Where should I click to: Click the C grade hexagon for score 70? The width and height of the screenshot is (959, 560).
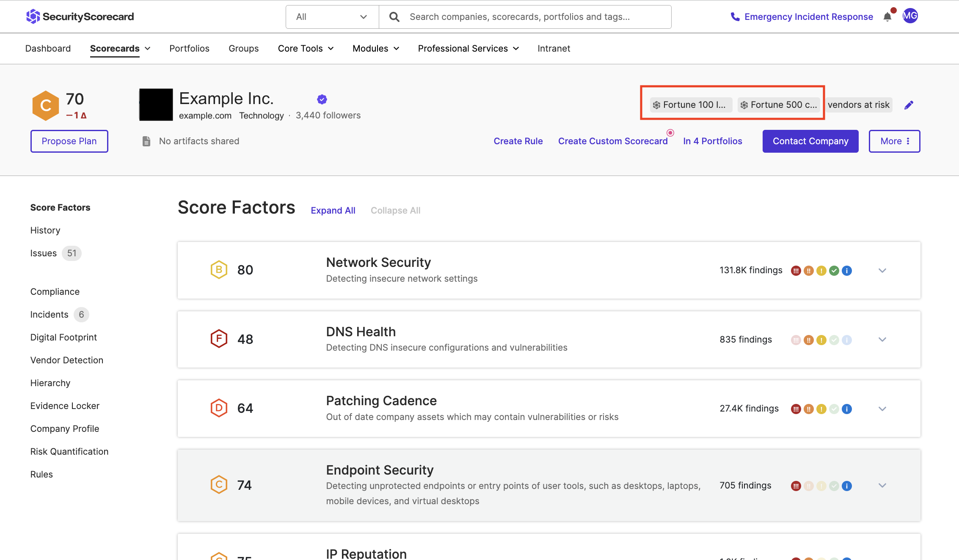point(46,106)
